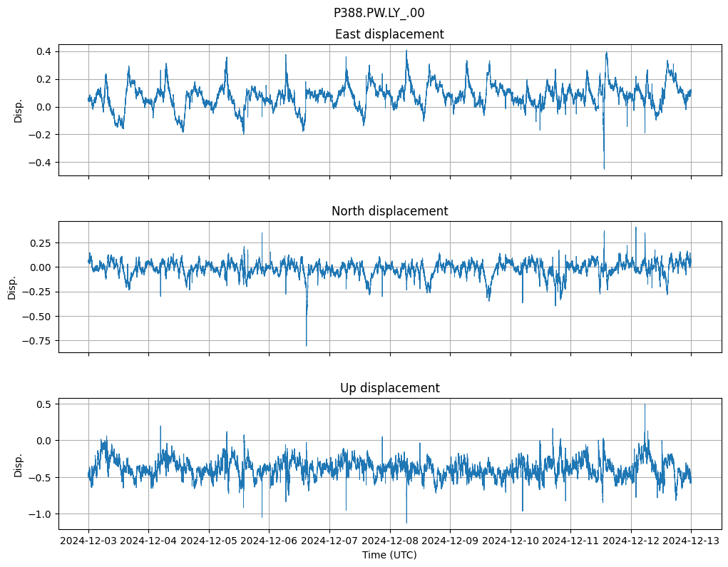Click the North plot's Disp. y-axis label

pyautogui.click(x=12, y=287)
